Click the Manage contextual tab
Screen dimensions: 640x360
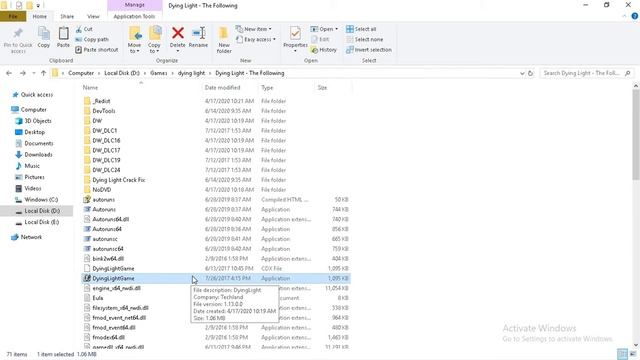135,5
